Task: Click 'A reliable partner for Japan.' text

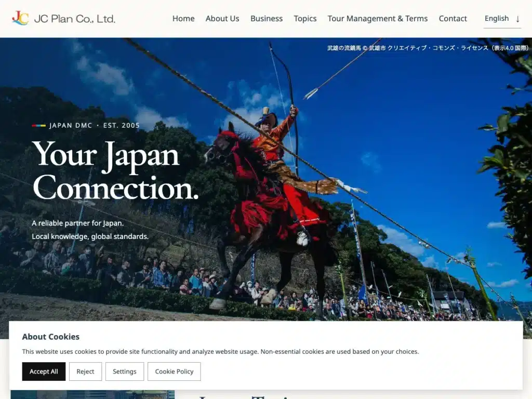Action: (78, 223)
